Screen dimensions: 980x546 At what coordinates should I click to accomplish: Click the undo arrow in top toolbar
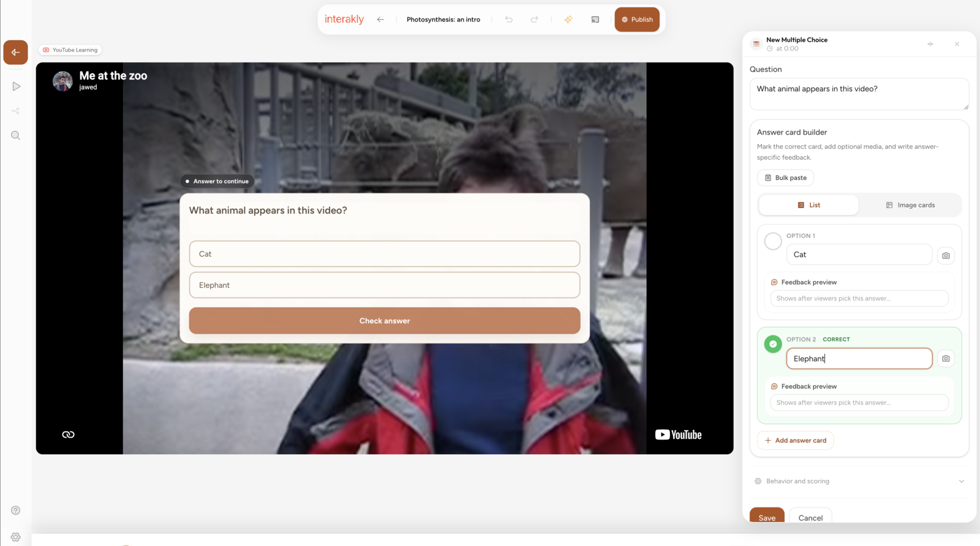pos(509,20)
